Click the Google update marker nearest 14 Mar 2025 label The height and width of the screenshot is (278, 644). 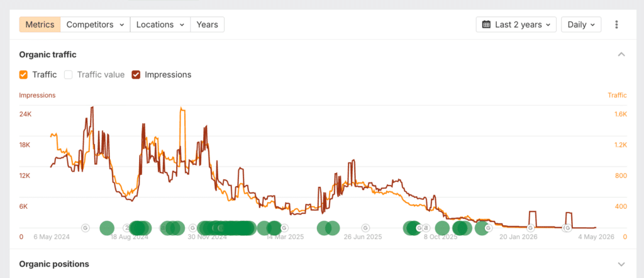pos(284,228)
